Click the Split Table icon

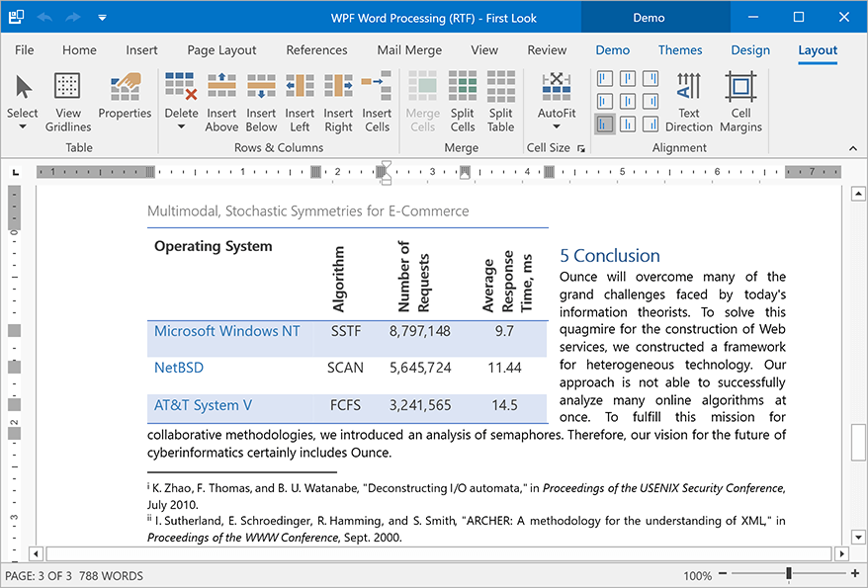coord(500,99)
